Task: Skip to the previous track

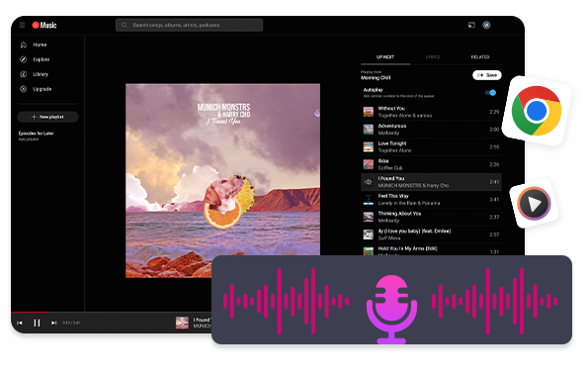Action: pos(20,323)
